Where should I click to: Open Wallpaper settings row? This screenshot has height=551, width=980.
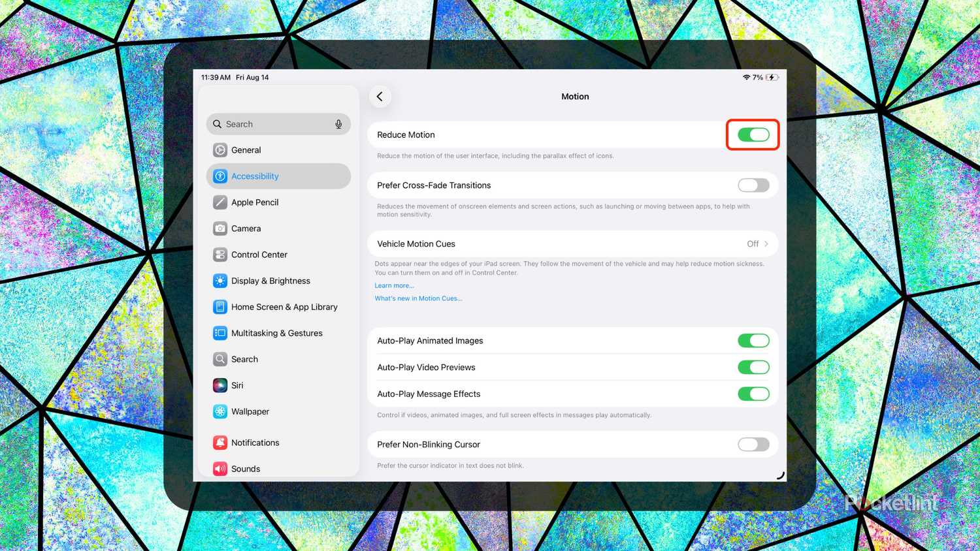click(278, 411)
